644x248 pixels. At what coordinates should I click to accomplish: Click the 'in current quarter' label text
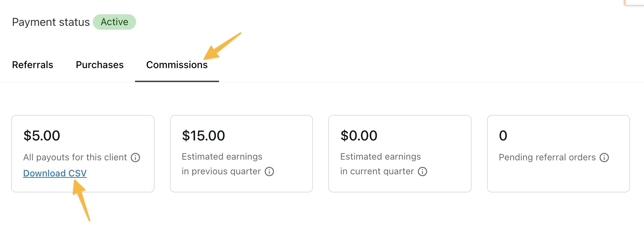pos(377,172)
